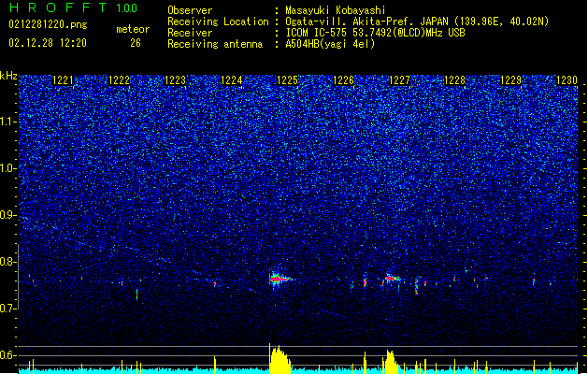The height and width of the screenshot is (374, 588).
Task: Click the 0.8 kHz axis label
Action: tap(8, 262)
